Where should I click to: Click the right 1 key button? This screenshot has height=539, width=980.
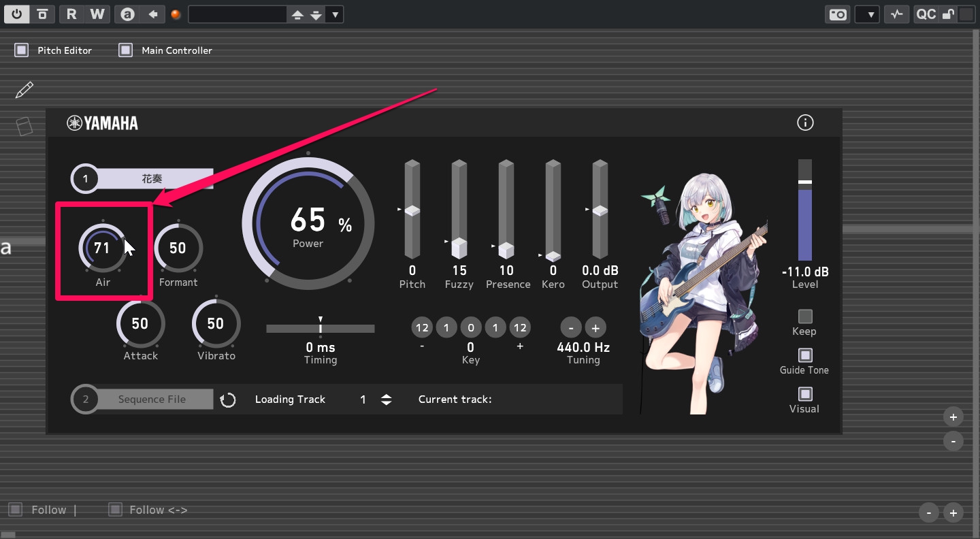[x=495, y=328]
